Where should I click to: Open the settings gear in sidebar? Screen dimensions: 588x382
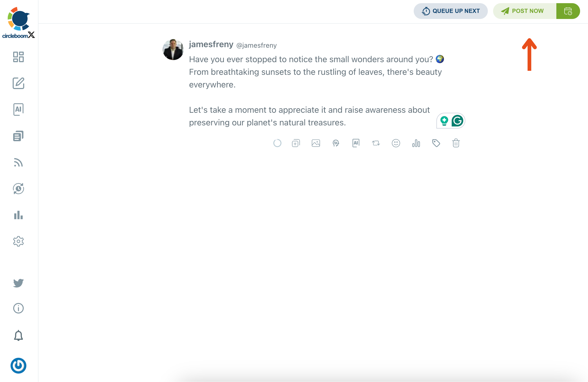(18, 241)
